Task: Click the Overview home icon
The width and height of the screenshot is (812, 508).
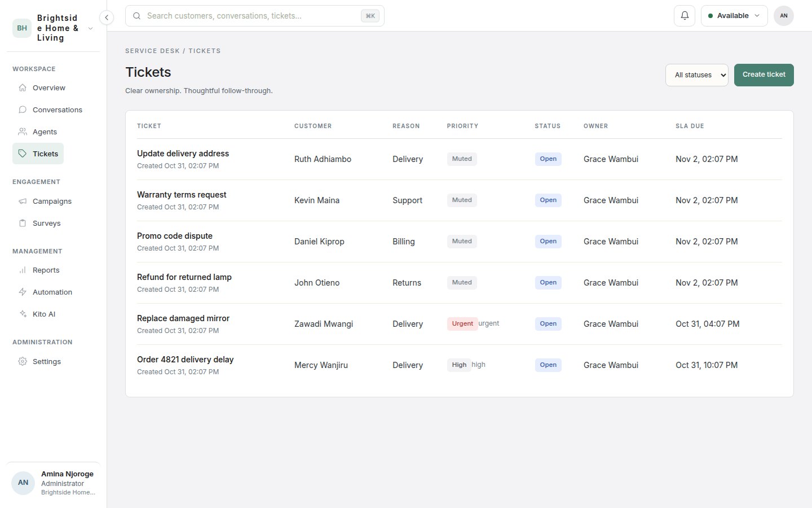Action: (x=23, y=87)
